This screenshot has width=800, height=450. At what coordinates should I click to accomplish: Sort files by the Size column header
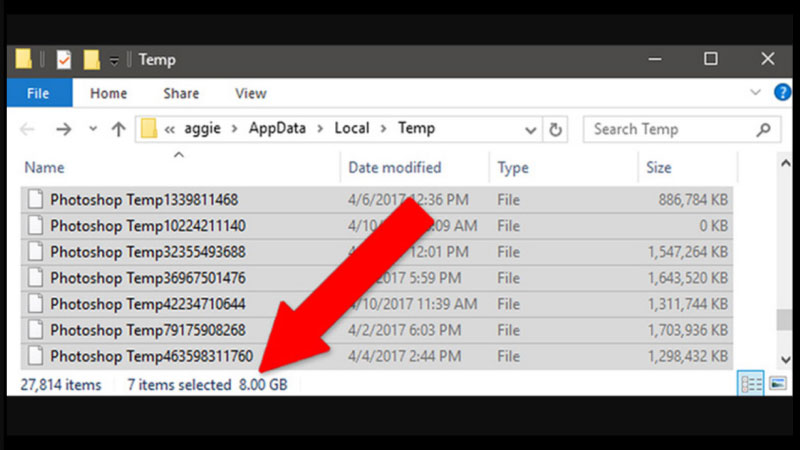pos(659,168)
